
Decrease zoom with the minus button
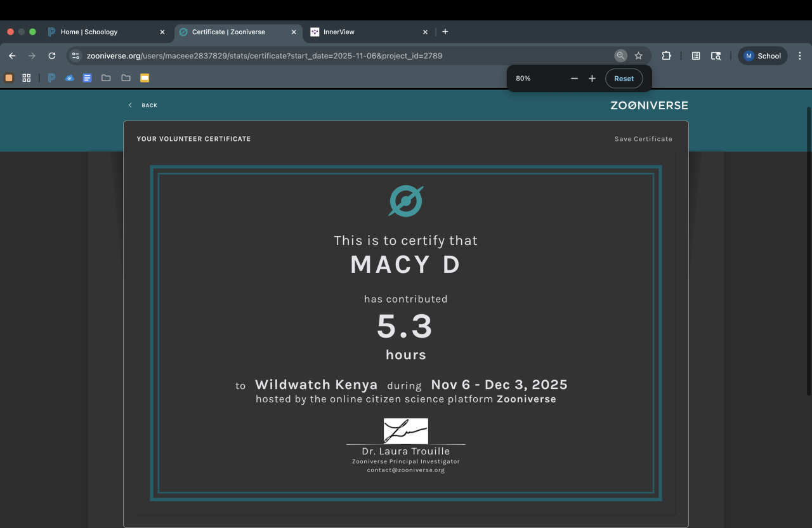coord(574,79)
